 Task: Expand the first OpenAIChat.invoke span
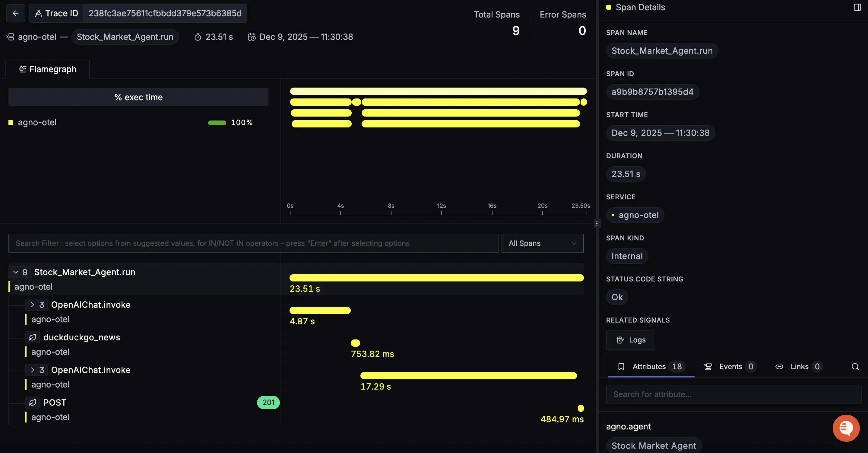32,305
